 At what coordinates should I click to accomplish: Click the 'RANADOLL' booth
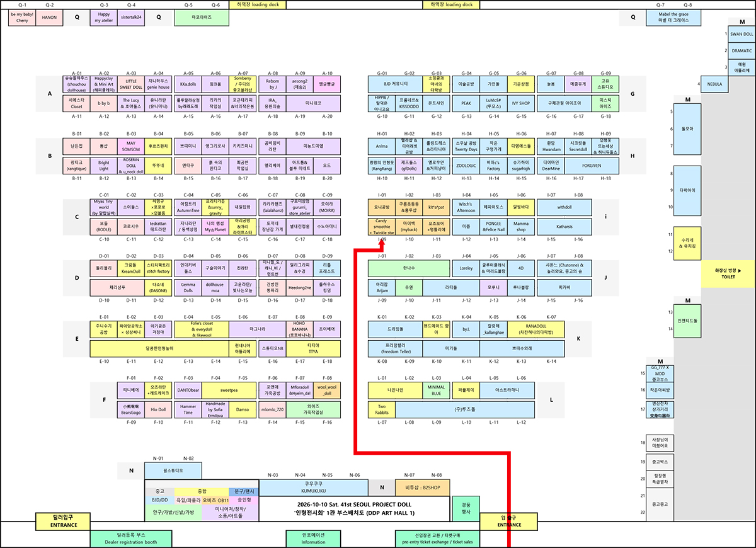pos(535,329)
